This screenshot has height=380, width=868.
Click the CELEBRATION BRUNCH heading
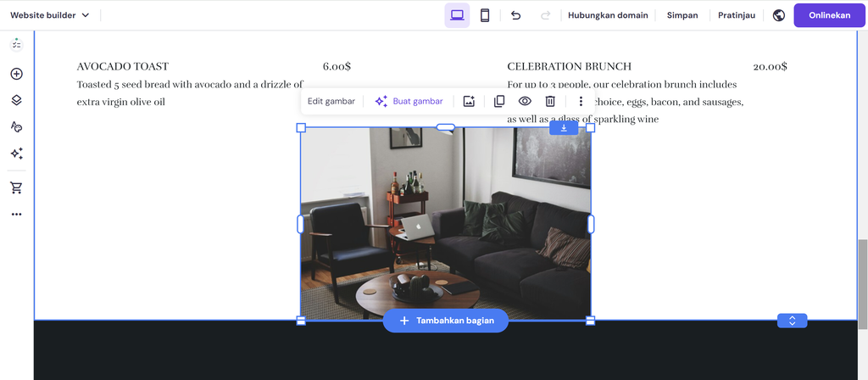coord(569,67)
